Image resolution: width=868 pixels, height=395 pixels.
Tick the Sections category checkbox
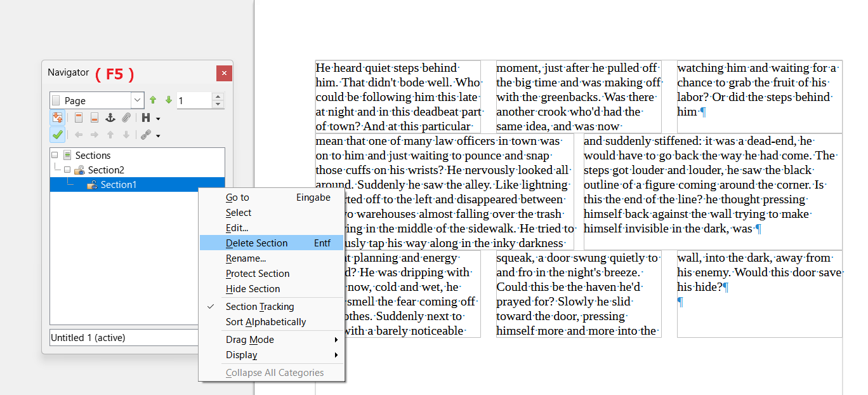(x=54, y=154)
